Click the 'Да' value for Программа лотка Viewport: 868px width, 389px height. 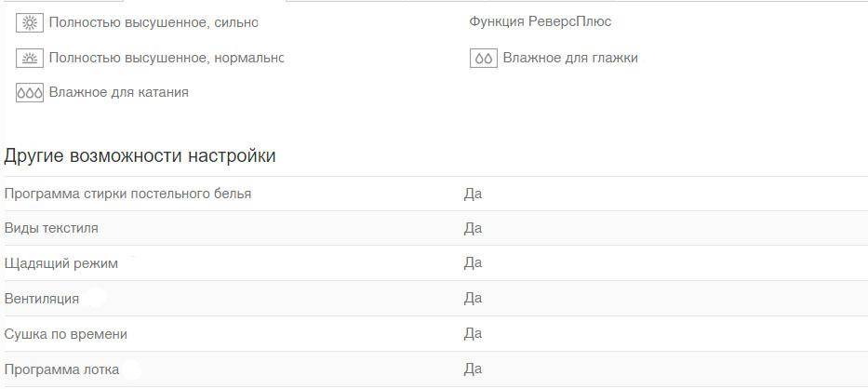[x=473, y=369]
